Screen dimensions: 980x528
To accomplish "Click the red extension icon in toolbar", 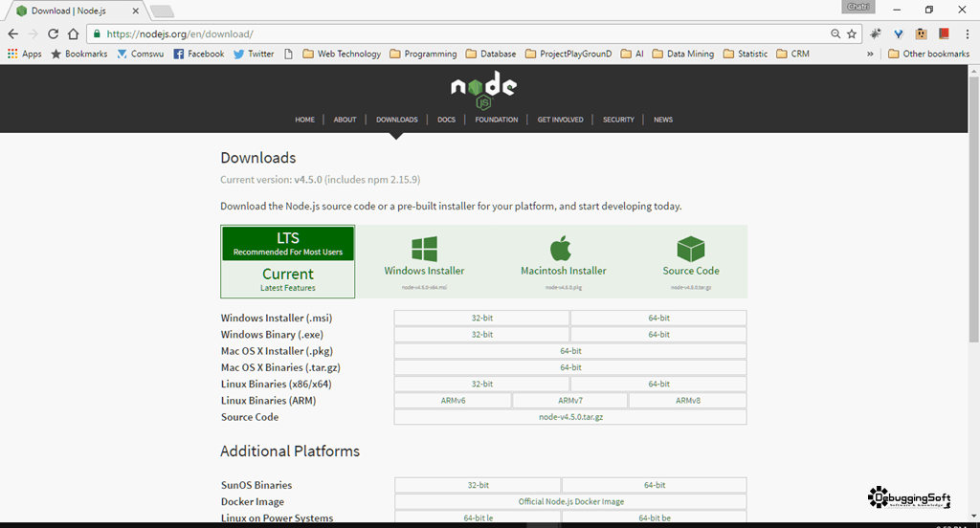I will coord(944,33).
